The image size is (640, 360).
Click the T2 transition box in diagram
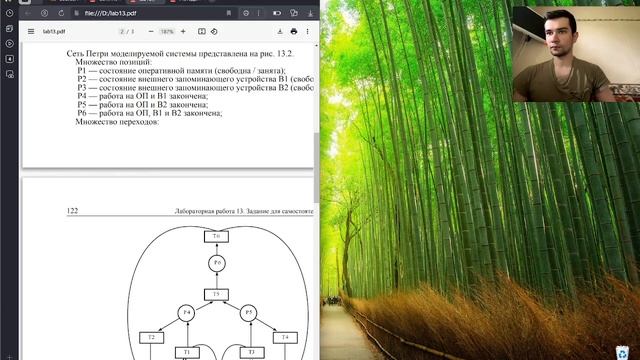coord(151,338)
